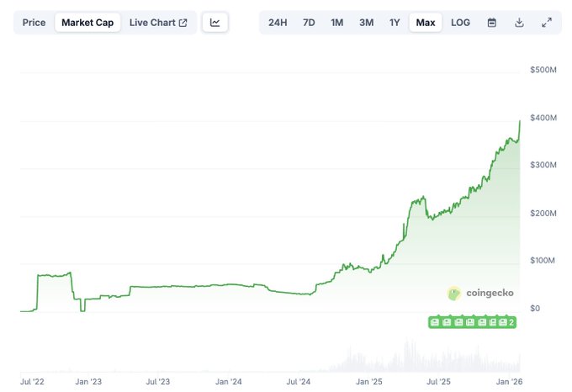
Task: Choose the 1M time range
Action: [x=336, y=22]
